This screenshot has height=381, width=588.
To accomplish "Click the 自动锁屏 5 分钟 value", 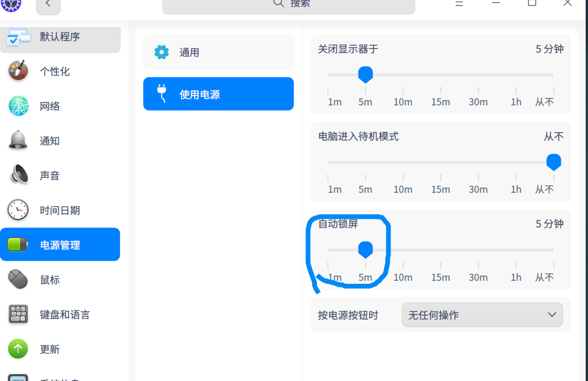I will tap(549, 224).
